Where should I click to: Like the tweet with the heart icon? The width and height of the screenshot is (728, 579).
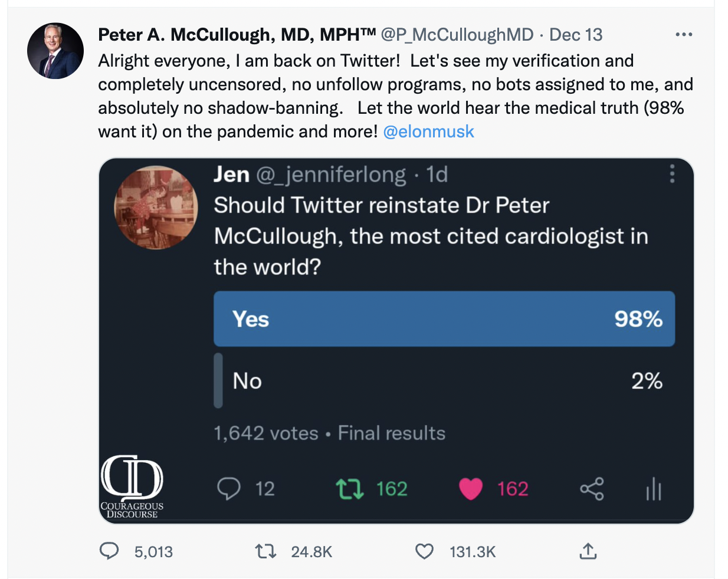[424, 551]
